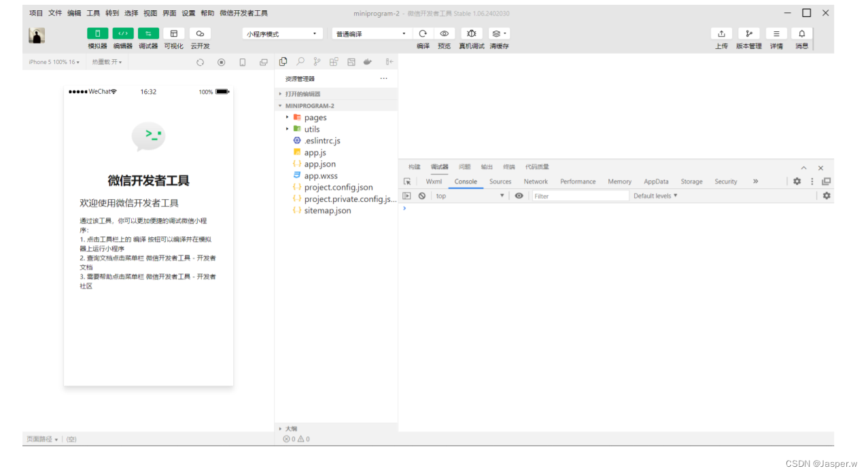Open the 热重载 hot reload dropdown

(x=107, y=62)
